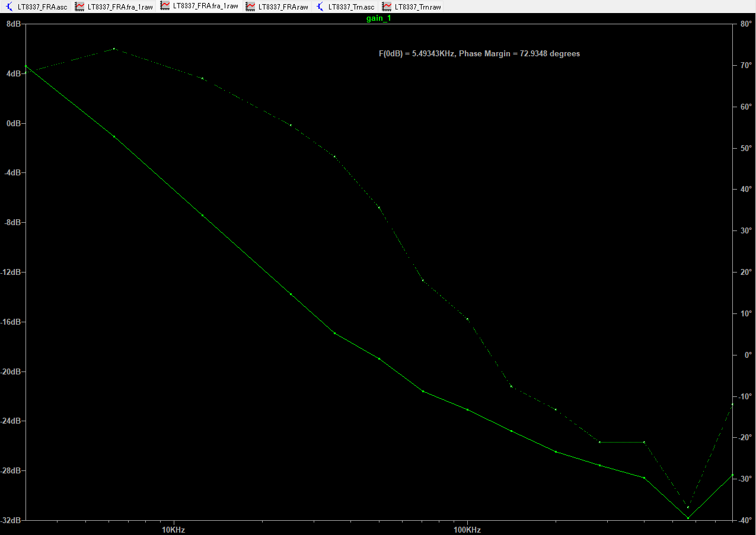
Task: Click the -32dB left axis label
Action: click(x=11, y=520)
